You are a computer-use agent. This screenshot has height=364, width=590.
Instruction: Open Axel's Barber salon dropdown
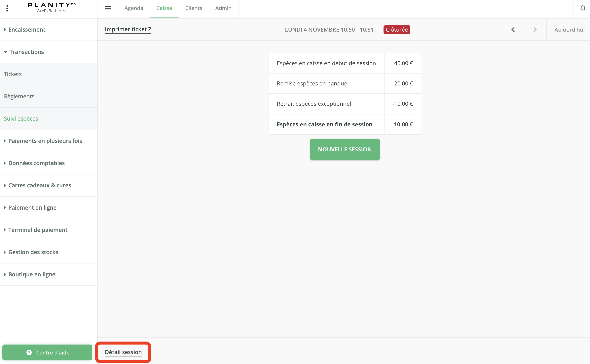(x=51, y=11)
